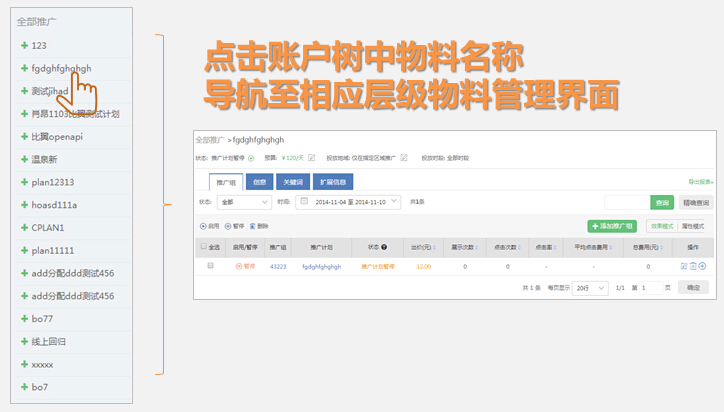The height and width of the screenshot is (412, 724).
Task: Click the edit icon in the 操作 column
Action: [x=684, y=266]
